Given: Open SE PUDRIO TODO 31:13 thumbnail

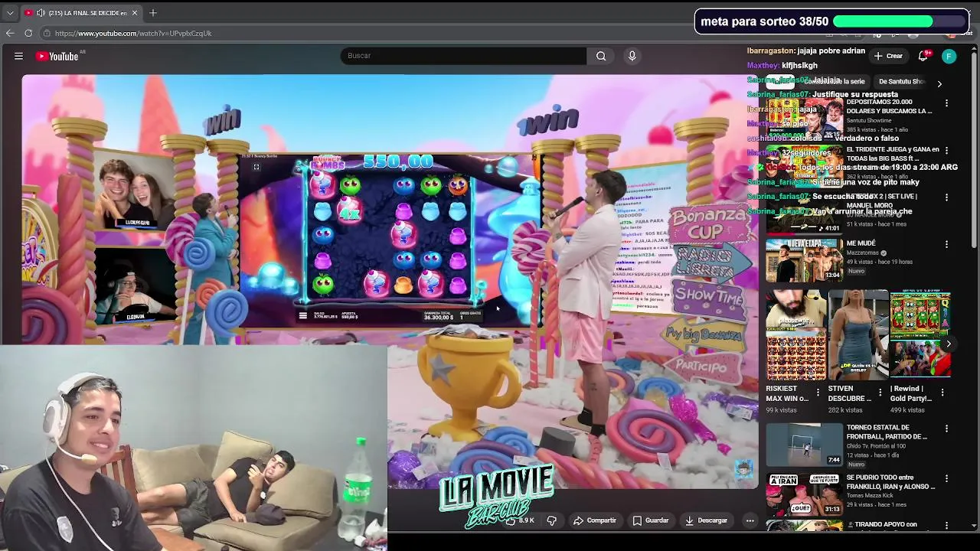Looking at the screenshot, I should coord(804,494).
